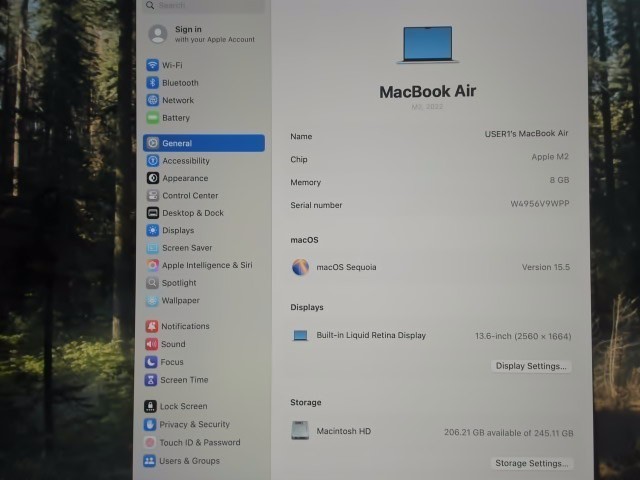The image size is (640, 480).
Task: Click the Displays section heading
Action: 307,307
